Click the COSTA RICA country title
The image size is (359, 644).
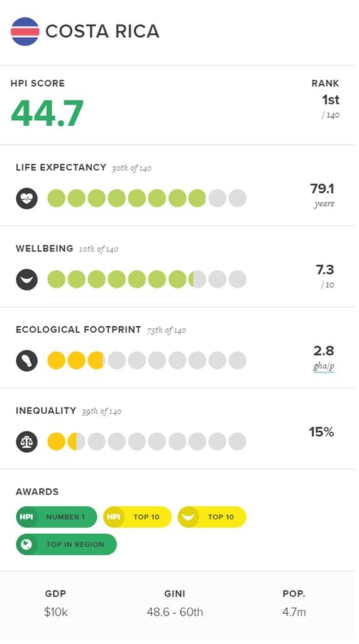[102, 31]
